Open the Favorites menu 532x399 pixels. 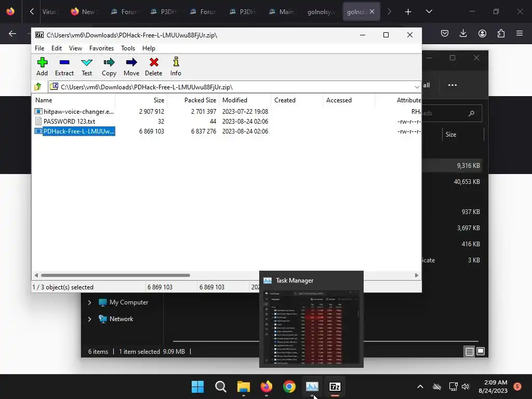101,48
